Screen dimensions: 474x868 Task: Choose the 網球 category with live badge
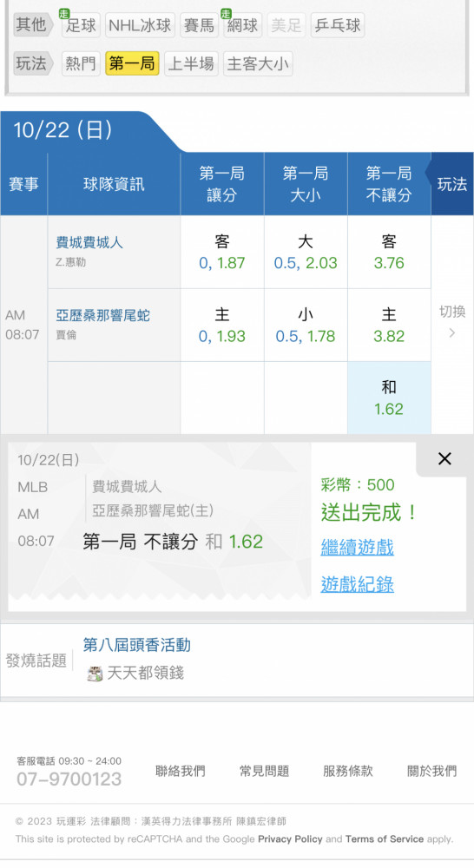[x=242, y=25]
